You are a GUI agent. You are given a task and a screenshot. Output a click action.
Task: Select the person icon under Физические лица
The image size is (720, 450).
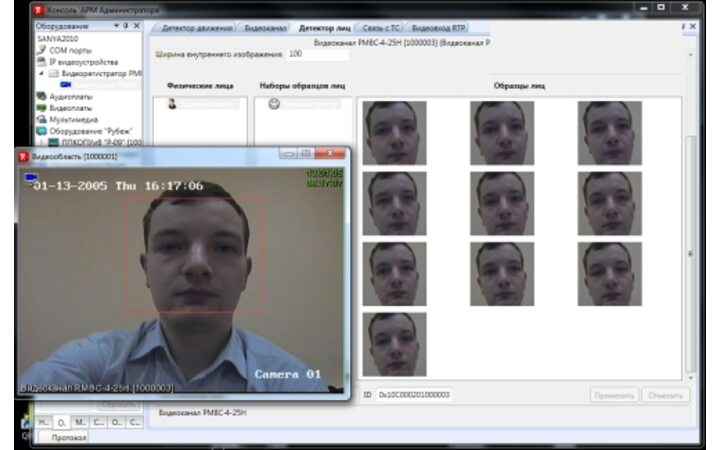171,104
